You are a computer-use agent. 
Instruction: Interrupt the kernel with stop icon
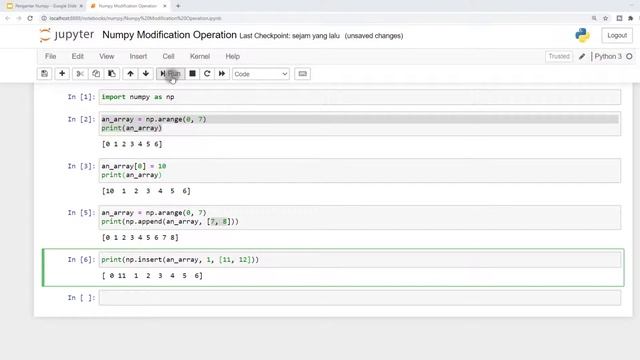pos(192,74)
